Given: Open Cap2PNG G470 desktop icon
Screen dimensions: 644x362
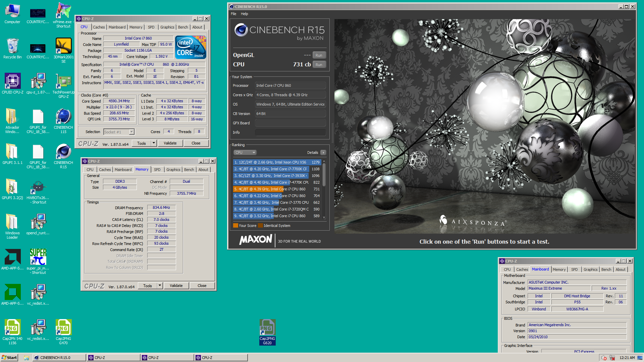Looking at the screenshot, I should tap(63, 332).
